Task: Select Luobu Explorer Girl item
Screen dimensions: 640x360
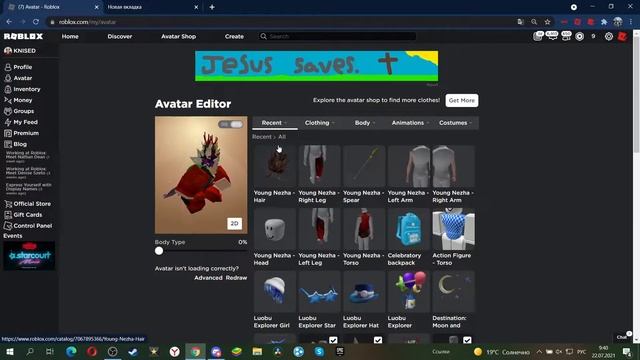Action: (x=274, y=300)
